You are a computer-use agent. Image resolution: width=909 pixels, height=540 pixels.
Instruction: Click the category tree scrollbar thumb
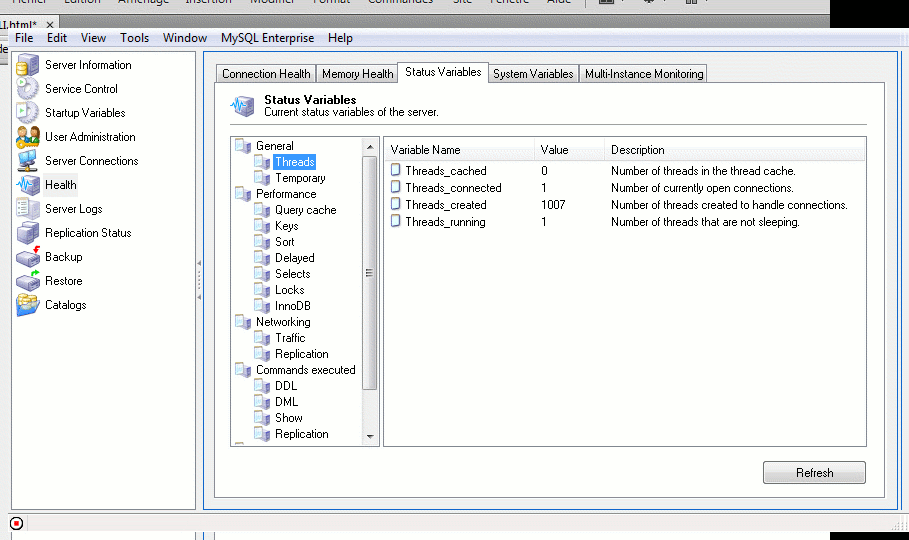click(x=370, y=273)
